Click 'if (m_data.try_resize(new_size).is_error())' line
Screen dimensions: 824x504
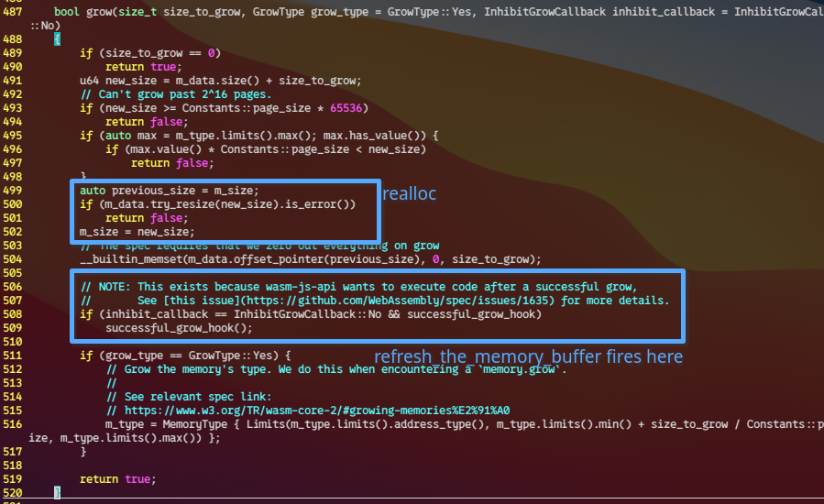tap(217, 204)
